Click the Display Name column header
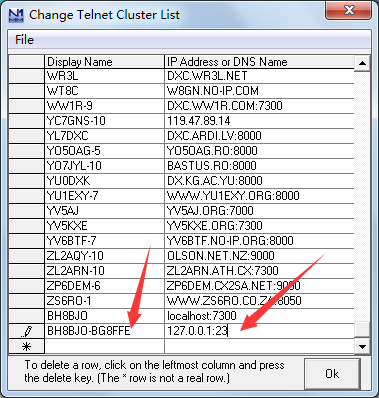 click(104, 62)
